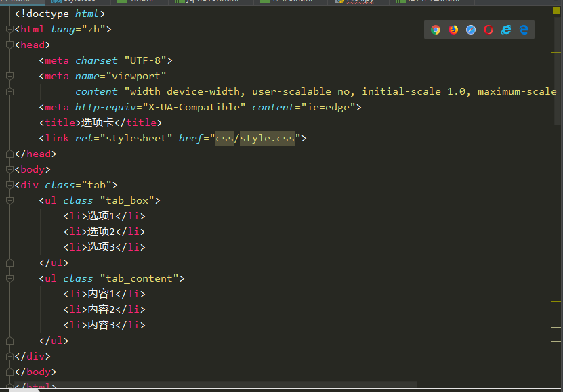Click the li text 选项3
This screenshot has height=392, width=563.
click(101, 247)
